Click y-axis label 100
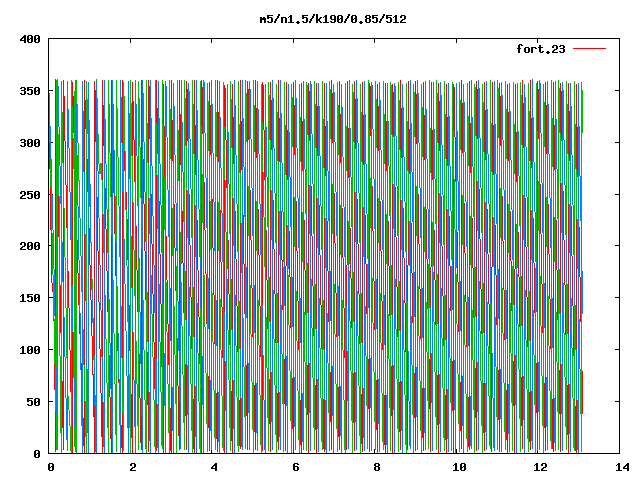 [x=30, y=350]
